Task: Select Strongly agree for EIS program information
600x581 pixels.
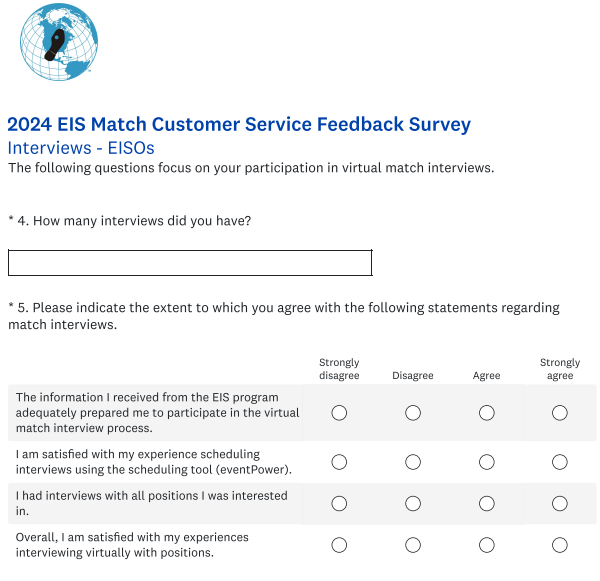Action: click(560, 413)
